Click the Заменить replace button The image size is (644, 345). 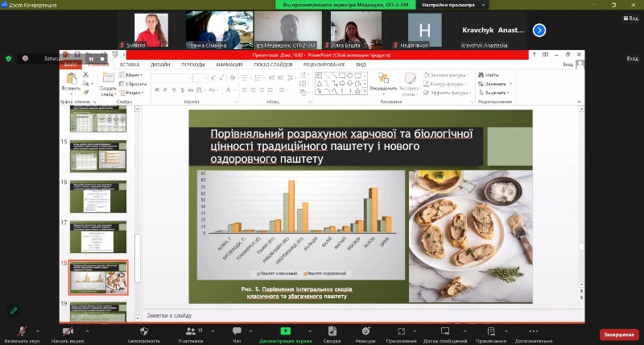coord(495,84)
